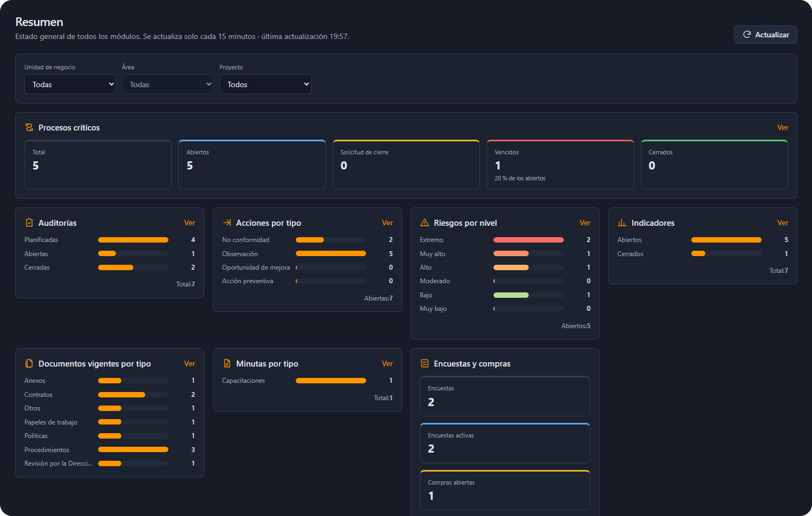Screen dimensions: 812x516
Task: Click the 'Acción preventiva' label
Action: (x=248, y=281)
